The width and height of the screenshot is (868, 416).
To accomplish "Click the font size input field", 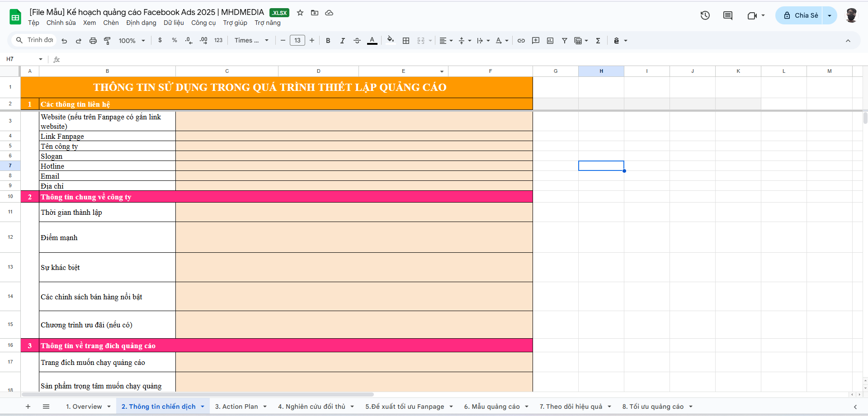I will [x=297, y=41].
